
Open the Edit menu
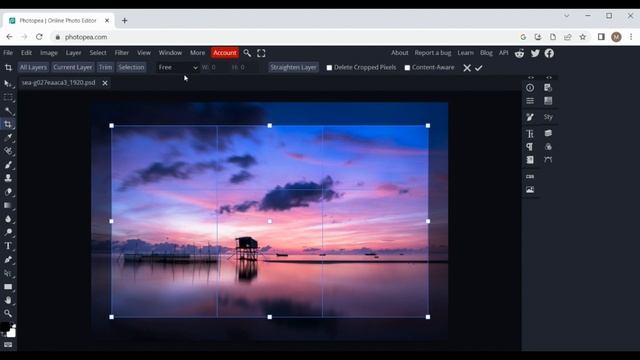tap(26, 53)
